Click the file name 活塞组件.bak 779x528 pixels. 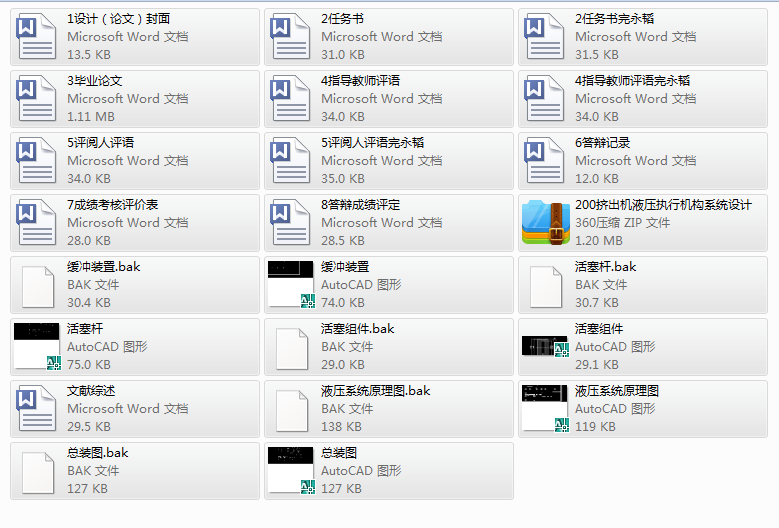coord(358,329)
